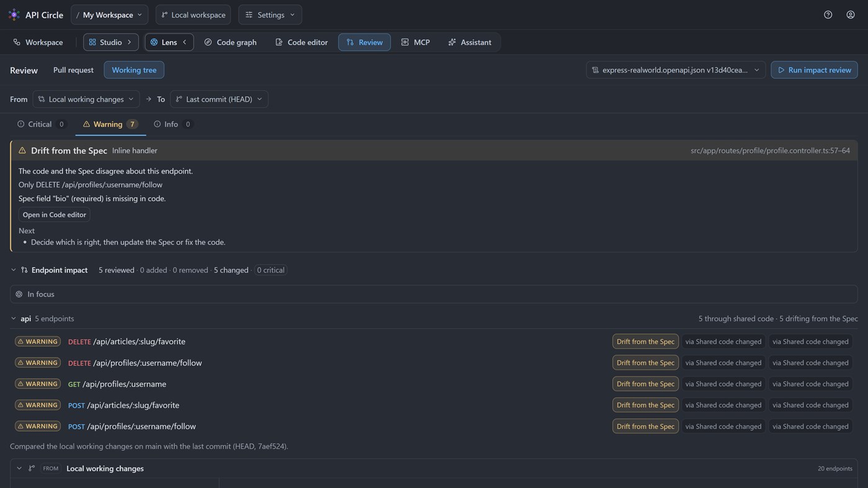Show Info severity findings tab
Viewport: 868px width, 488px height.
click(172, 124)
